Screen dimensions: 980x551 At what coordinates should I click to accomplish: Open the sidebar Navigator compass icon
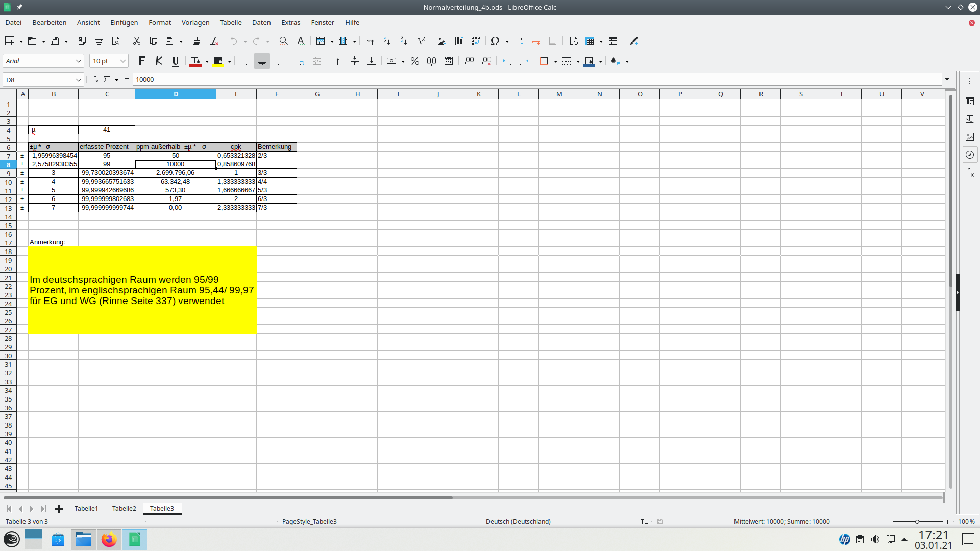(970, 155)
